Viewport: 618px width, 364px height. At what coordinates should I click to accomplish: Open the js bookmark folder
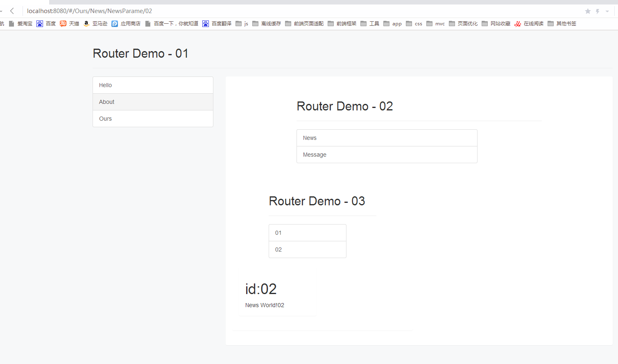click(242, 24)
